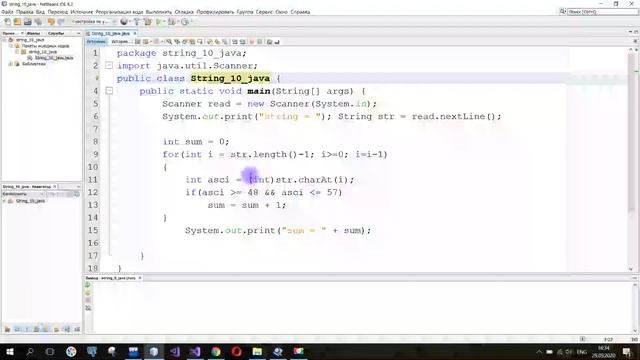Click the String_10_java class name in the code
The image size is (640, 360).
(x=230, y=78)
